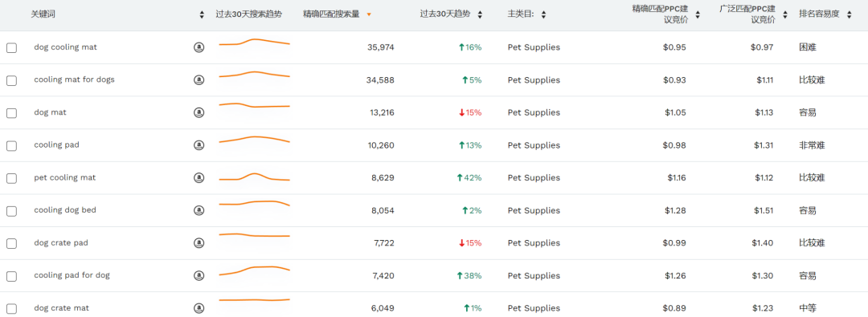Select the dog crate pad checkbox
The height and width of the screenshot is (317, 868).
click(11, 243)
